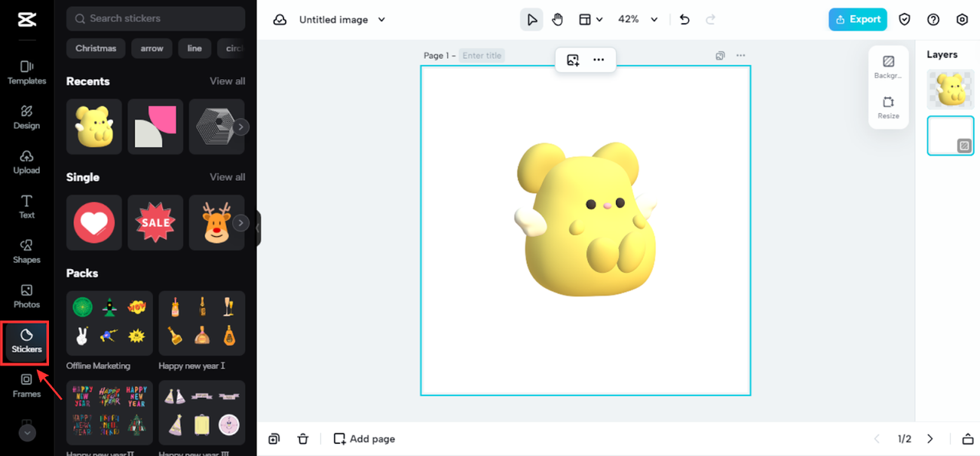Open the Happy new year I pack

pos(202,323)
